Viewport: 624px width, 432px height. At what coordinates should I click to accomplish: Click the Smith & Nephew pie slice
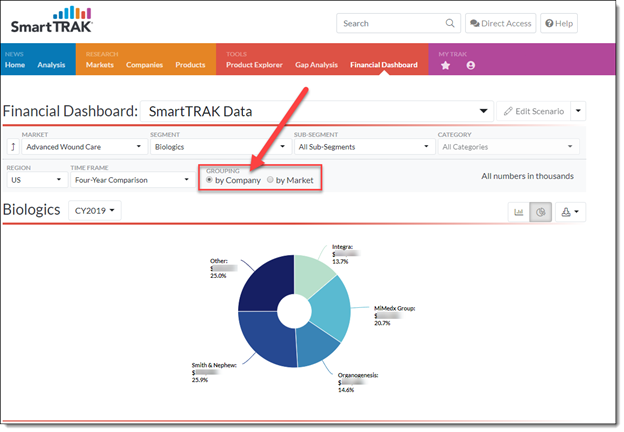[267, 338]
